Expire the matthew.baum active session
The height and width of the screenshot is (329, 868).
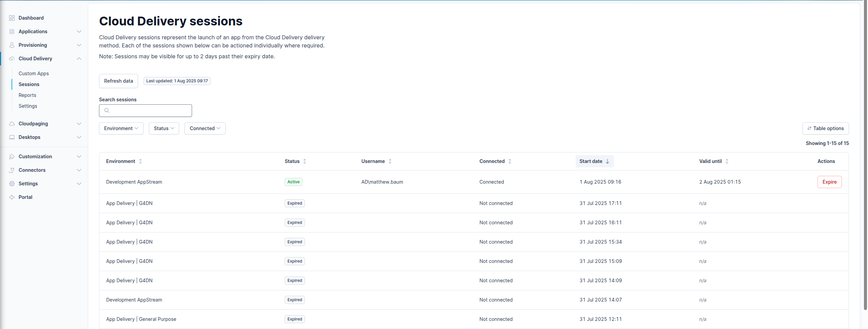point(829,182)
